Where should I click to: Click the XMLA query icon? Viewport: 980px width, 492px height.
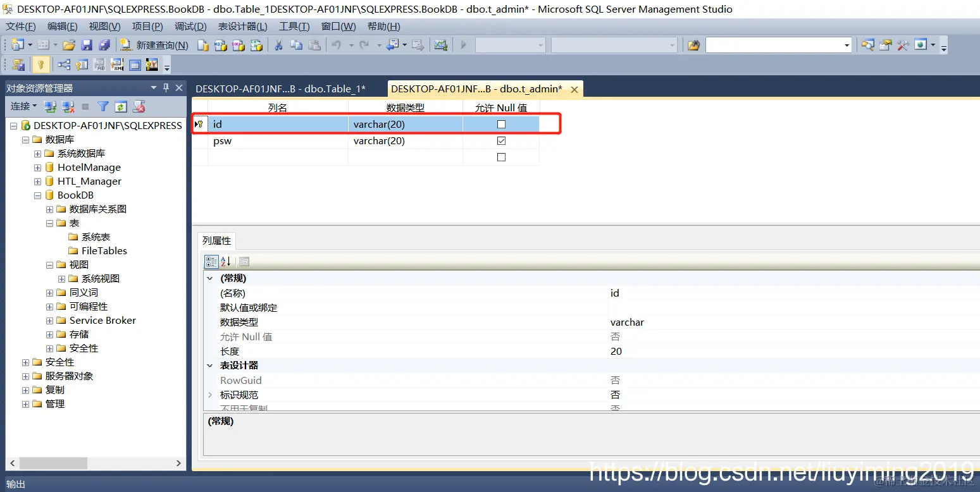click(256, 45)
